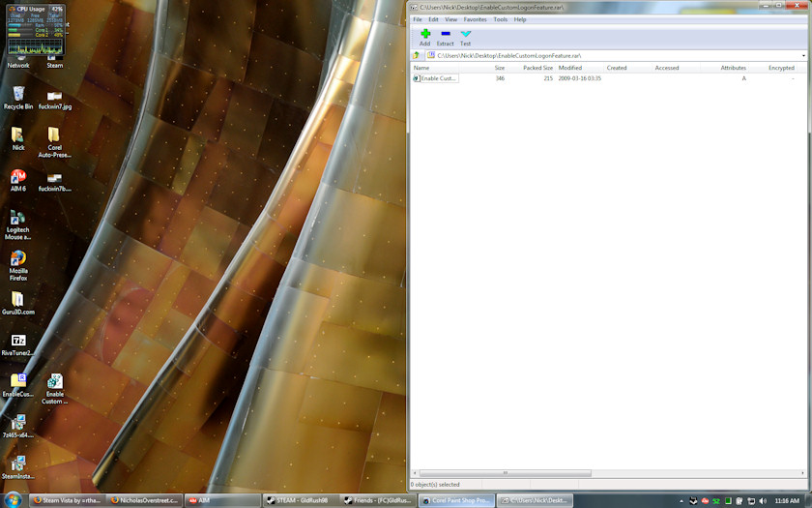Switch to Friends taskbar button

pos(379,501)
